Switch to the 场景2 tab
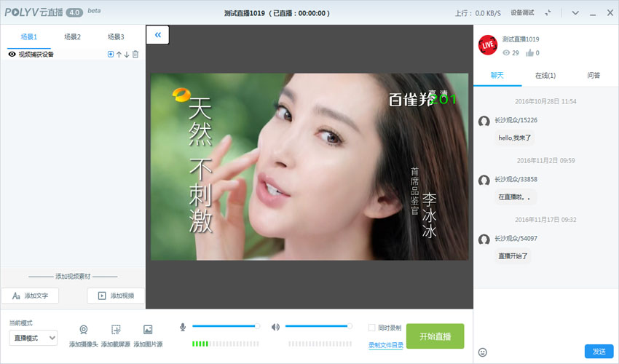619x364 pixels. [72, 37]
